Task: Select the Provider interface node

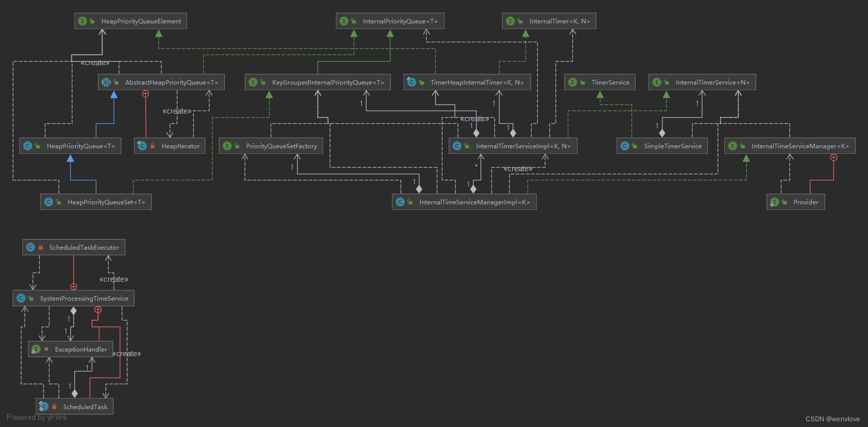Action: (796, 202)
